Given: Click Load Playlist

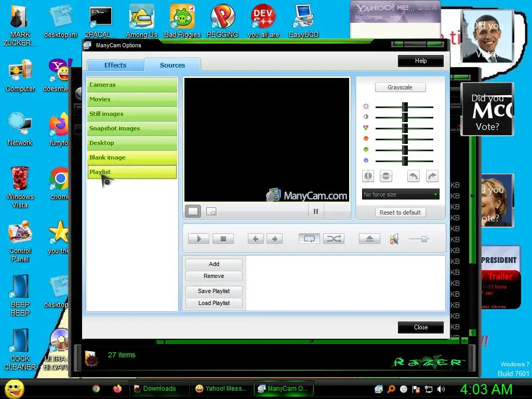Looking at the screenshot, I should [214, 303].
